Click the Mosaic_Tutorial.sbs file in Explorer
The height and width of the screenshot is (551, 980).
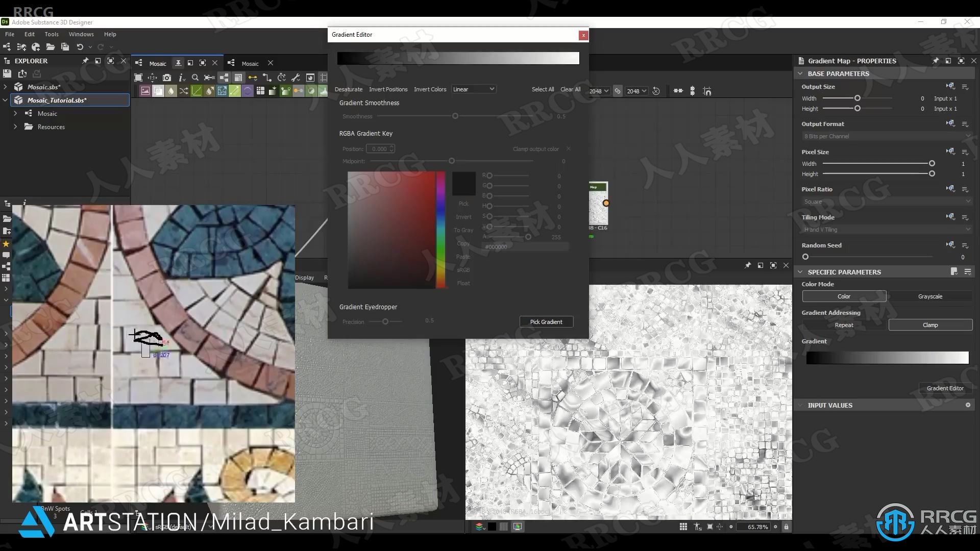point(57,99)
